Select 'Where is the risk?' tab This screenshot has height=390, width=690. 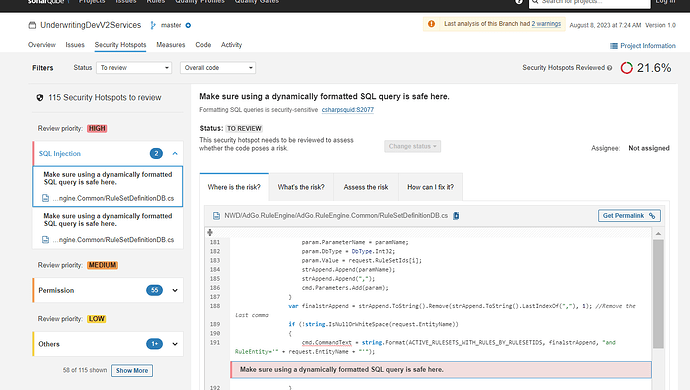(234, 187)
